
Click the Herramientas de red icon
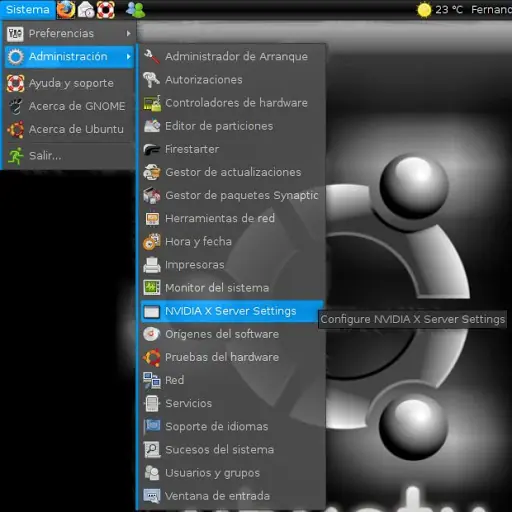click(x=152, y=219)
